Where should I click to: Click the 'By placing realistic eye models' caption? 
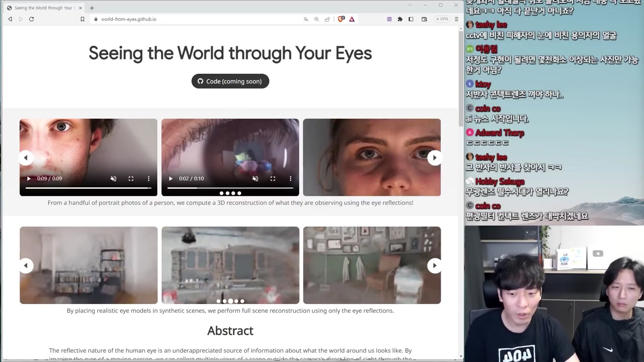pyautogui.click(x=230, y=311)
